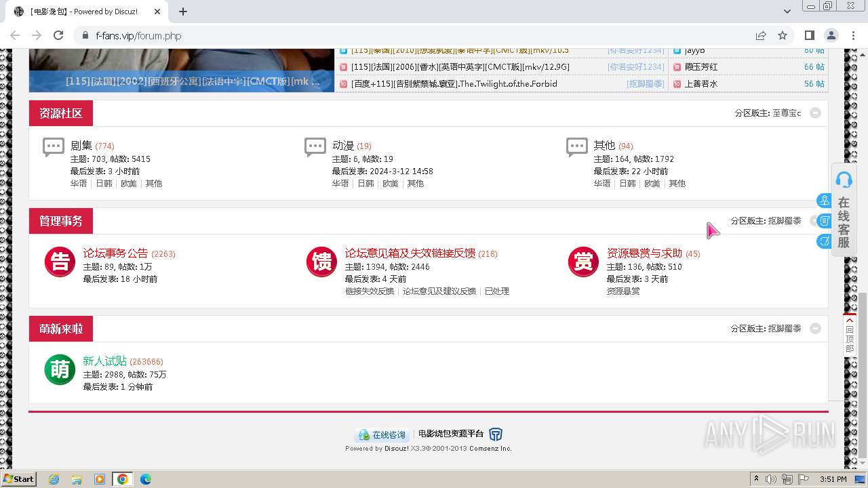Viewport: 868px width, 488px height.
Task: Open the 香水 2006 movie thread
Action: click(x=460, y=67)
